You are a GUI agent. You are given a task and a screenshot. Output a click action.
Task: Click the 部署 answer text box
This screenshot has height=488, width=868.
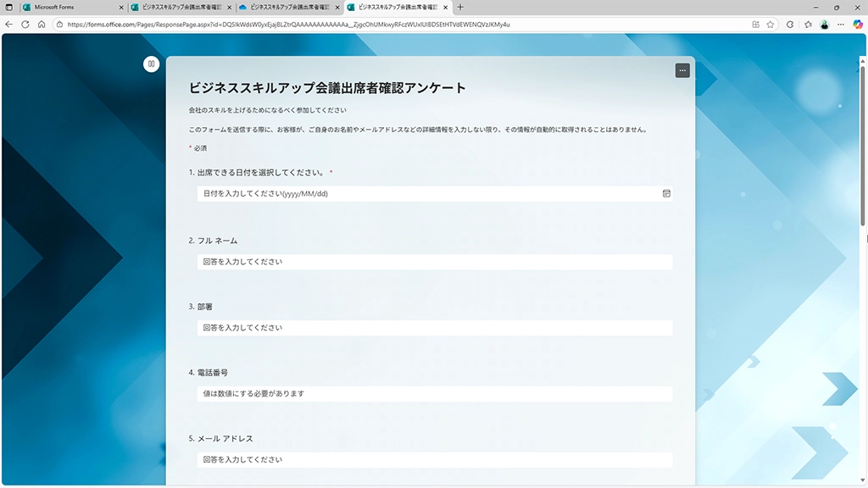point(434,328)
